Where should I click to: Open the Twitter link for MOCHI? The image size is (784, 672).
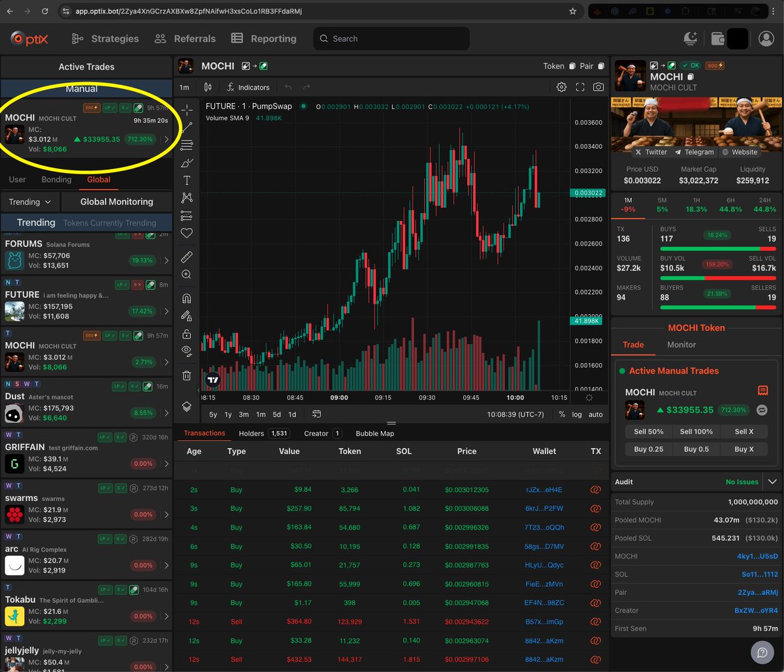pos(651,152)
